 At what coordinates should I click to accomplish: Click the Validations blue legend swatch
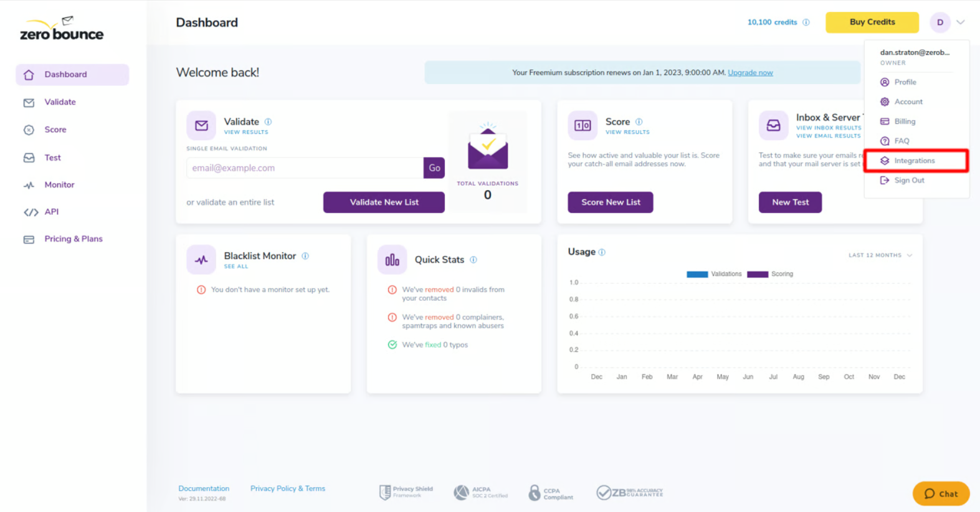coord(697,274)
